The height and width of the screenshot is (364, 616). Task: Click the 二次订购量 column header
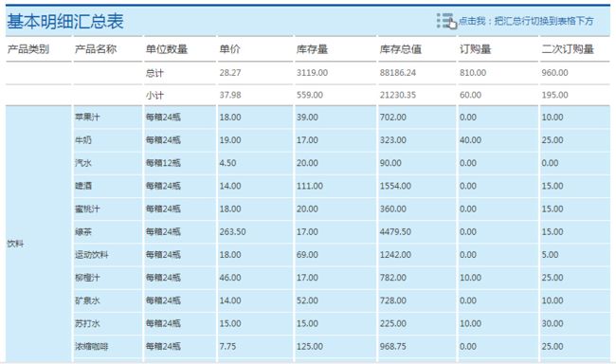pyautogui.click(x=568, y=49)
